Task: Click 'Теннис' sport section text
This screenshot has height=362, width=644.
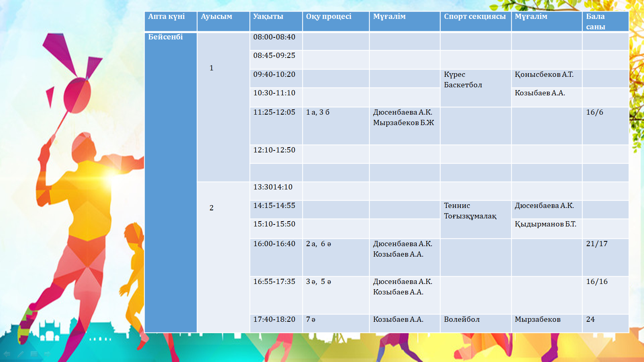Action: (457, 206)
